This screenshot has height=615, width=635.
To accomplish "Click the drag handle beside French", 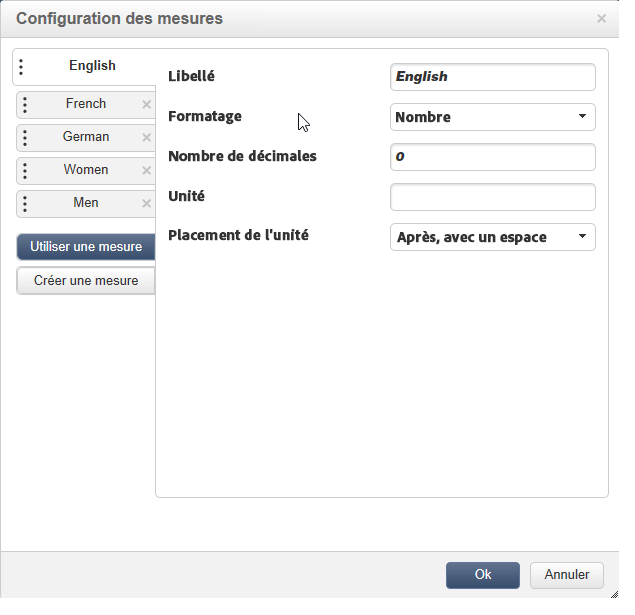I will click(25, 105).
